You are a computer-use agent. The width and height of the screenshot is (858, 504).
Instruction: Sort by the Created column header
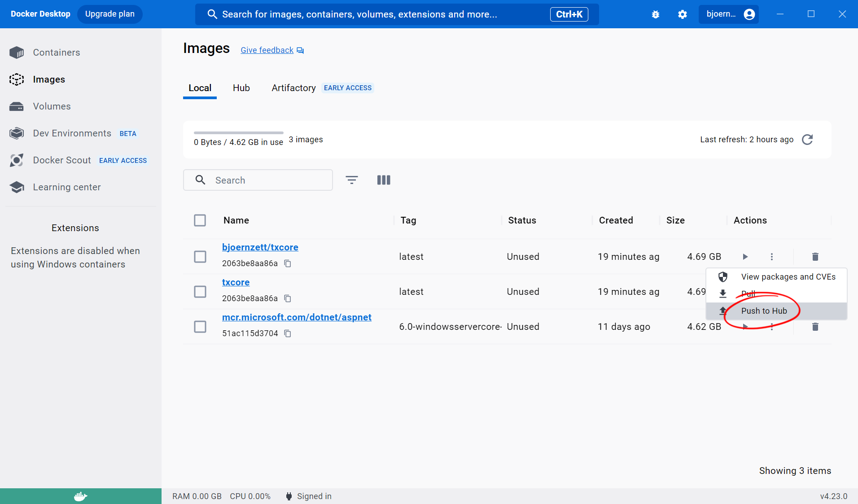(x=616, y=220)
